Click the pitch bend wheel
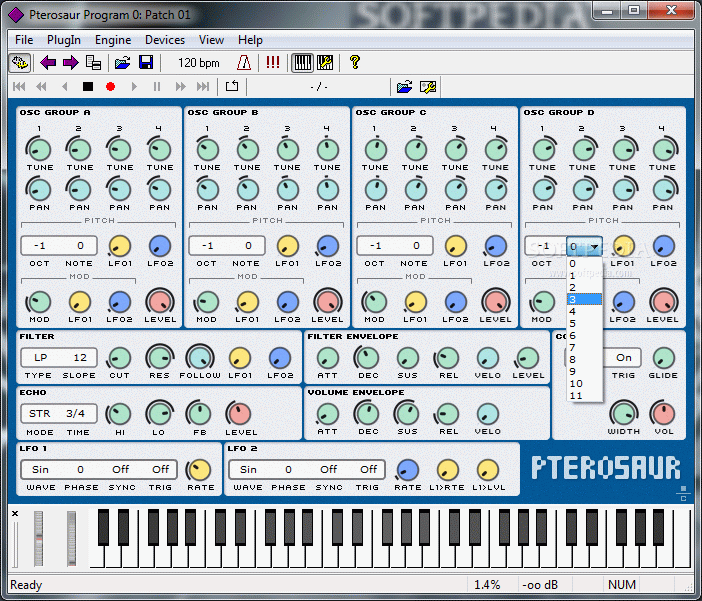This screenshot has width=702, height=601. pyautogui.click(x=39, y=539)
